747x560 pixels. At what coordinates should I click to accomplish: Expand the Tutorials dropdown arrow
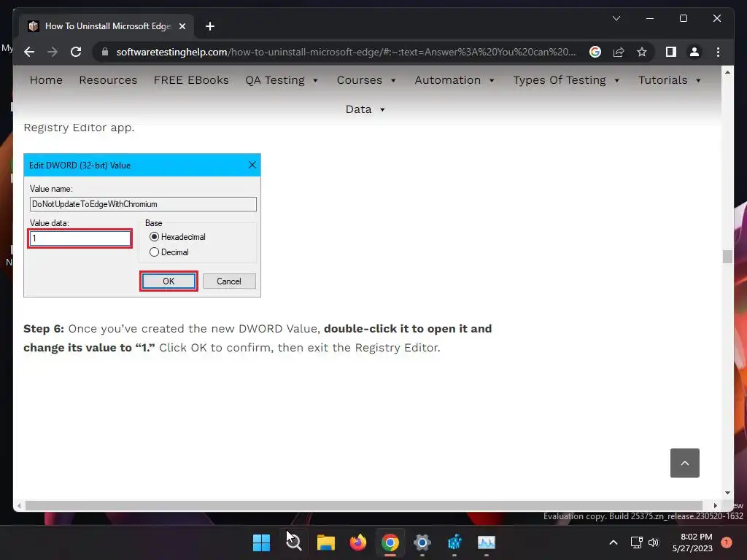[698, 80]
